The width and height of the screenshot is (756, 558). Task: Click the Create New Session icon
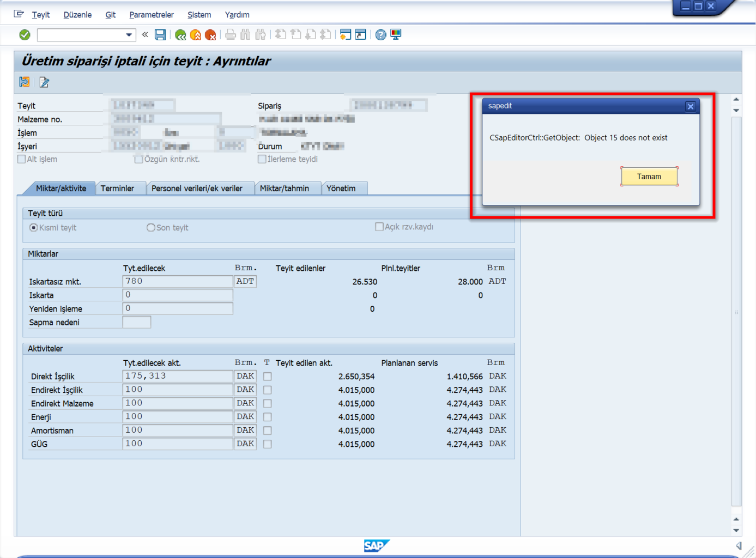(346, 35)
